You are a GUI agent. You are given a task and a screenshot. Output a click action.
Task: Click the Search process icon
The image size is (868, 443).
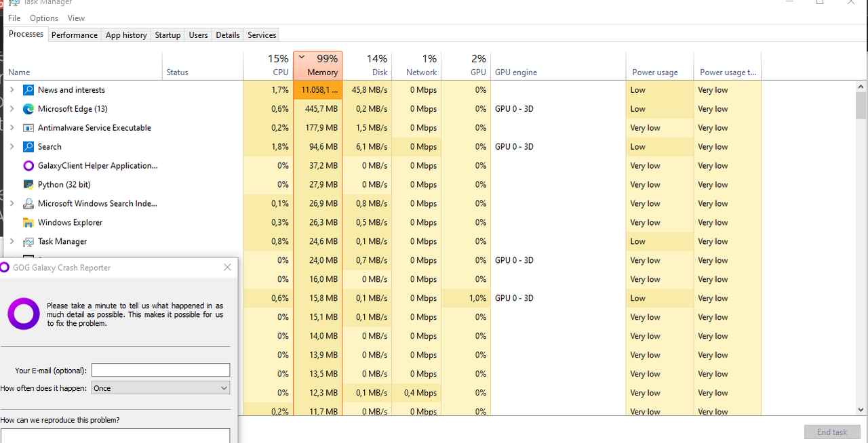[x=28, y=147]
